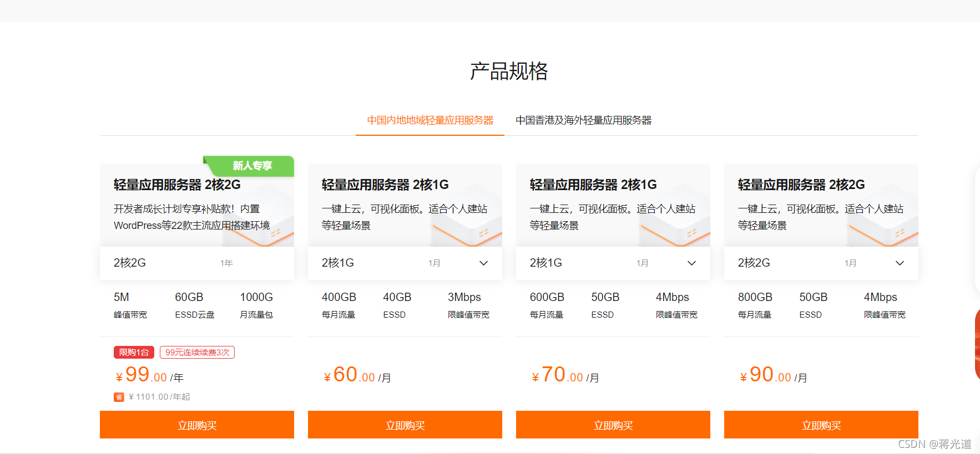Click the ¥1101.00 /年起 original price

click(x=159, y=397)
